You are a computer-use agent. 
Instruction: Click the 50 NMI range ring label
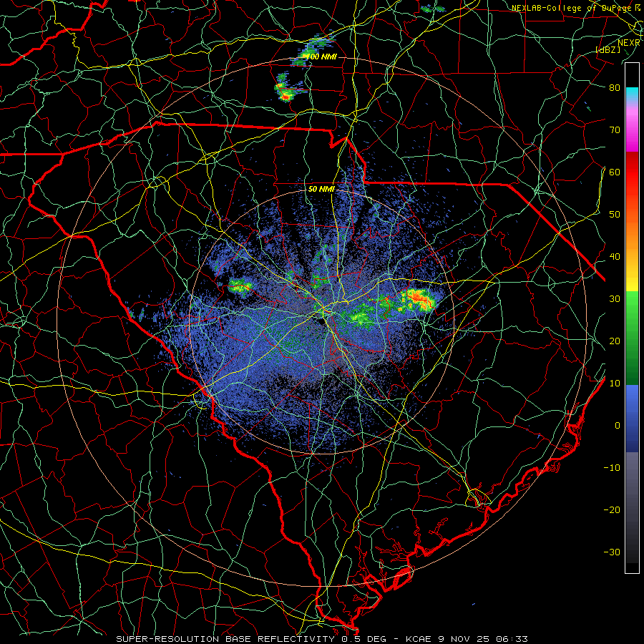click(321, 189)
